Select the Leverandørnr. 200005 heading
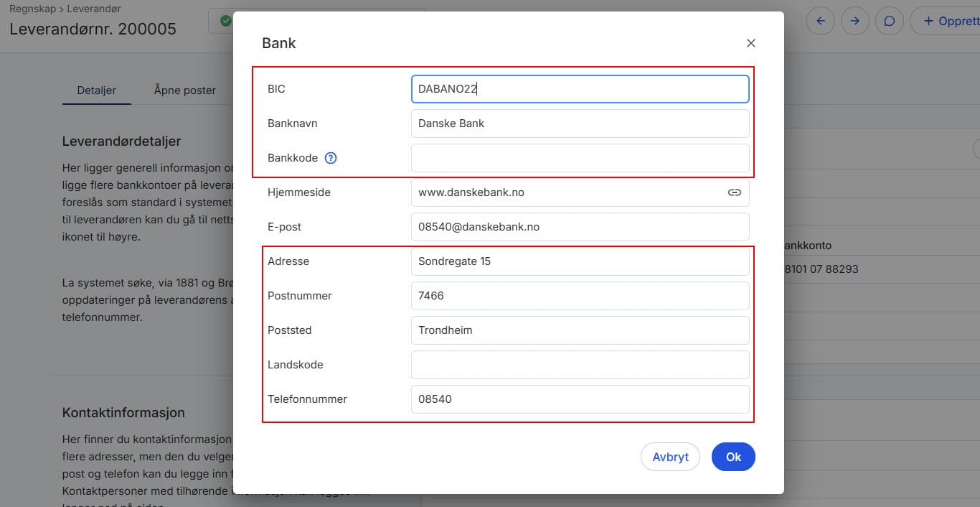The height and width of the screenshot is (507, 980). pos(93,29)
